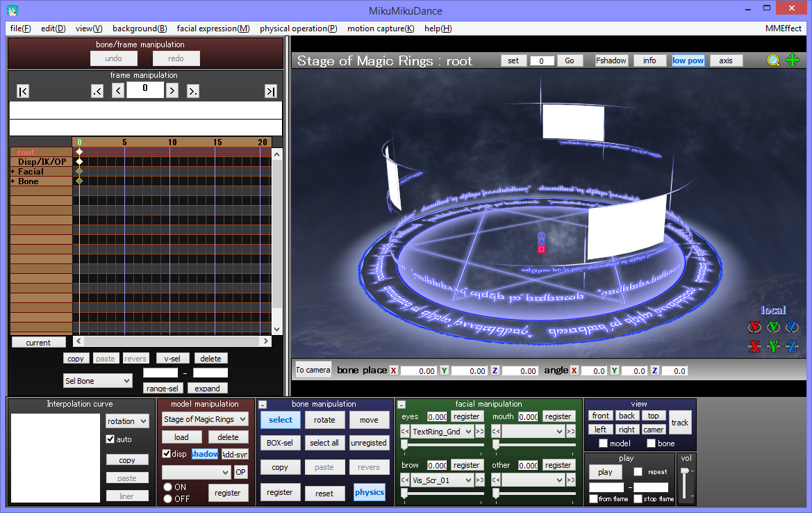Click the frame number input field

click(x=144, y=89)
